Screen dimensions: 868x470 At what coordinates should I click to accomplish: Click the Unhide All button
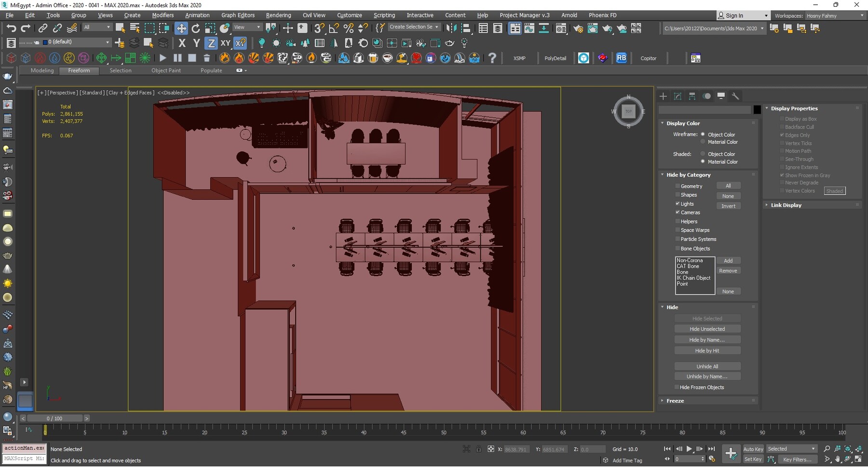coord(707,366)
